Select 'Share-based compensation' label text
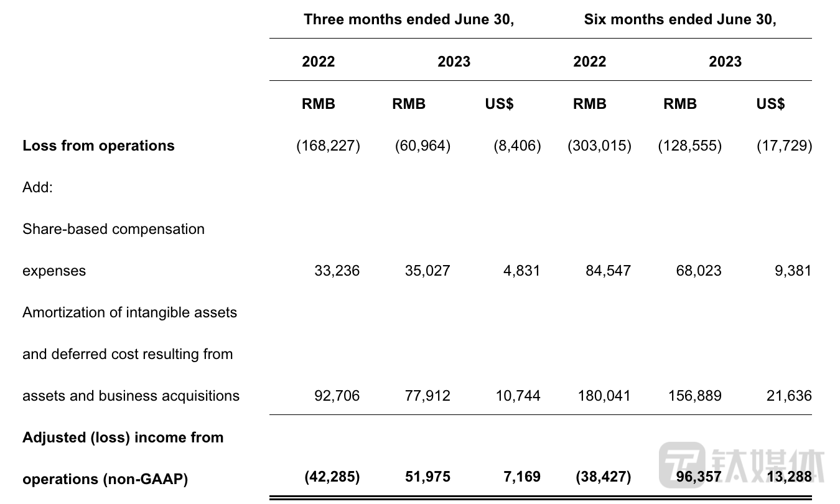The width and height of the screenshot is (840, 504). 113,229
